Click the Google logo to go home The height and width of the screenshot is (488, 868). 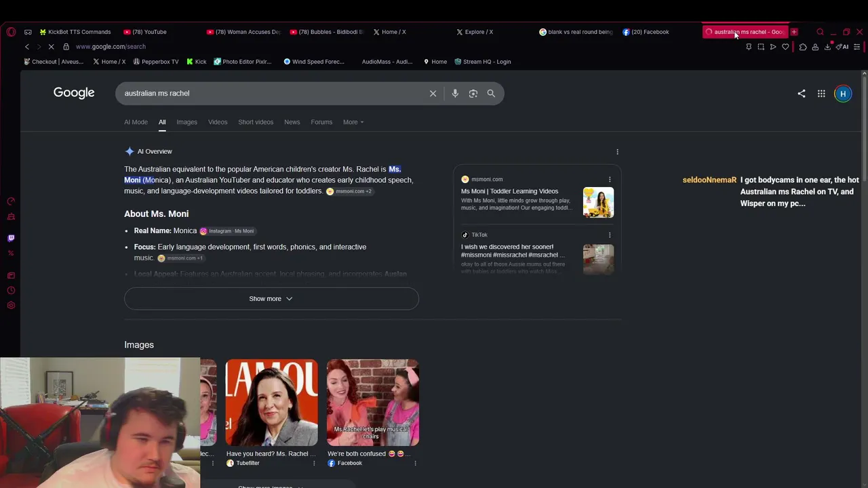(x=74, y=93)
